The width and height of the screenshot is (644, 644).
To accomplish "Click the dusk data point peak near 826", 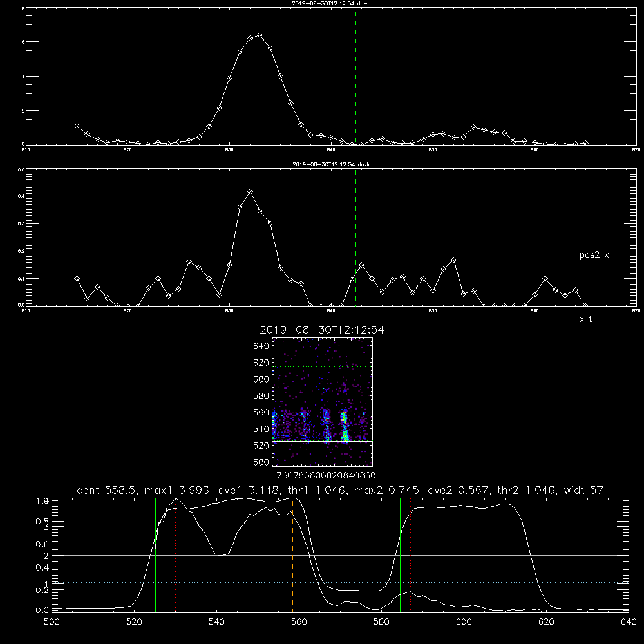I will point(189,261).
